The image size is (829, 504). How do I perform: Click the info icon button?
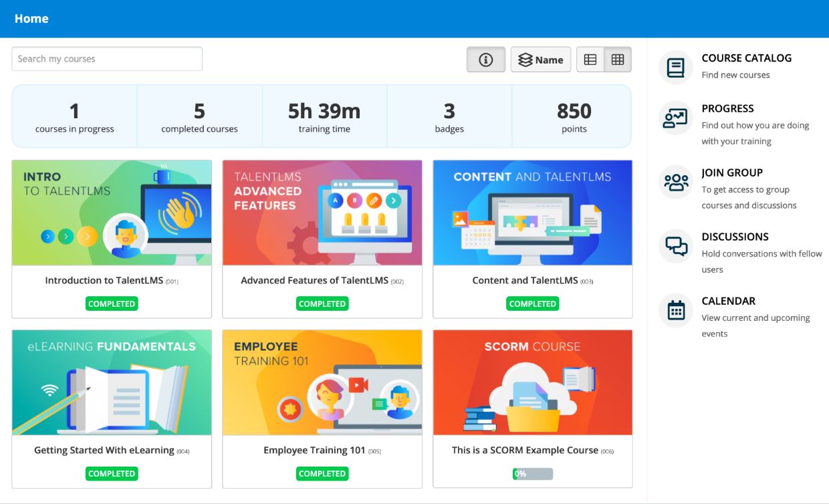[486, 59]
